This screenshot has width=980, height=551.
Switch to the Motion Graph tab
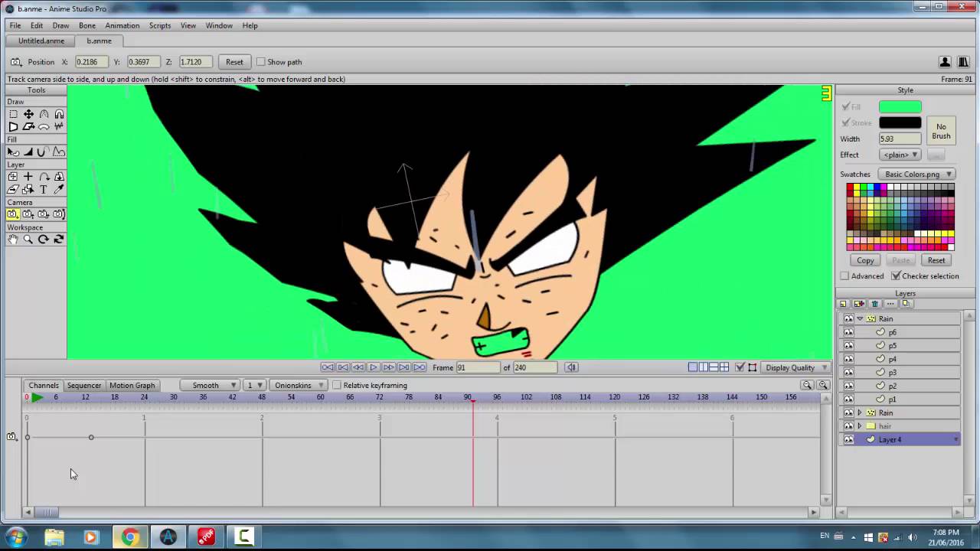click(132, 385)
